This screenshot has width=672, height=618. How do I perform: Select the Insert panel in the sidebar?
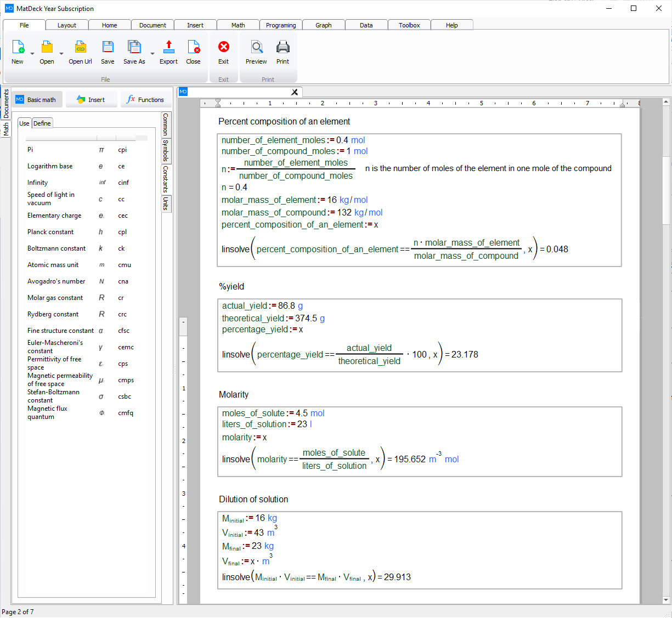pos(91,99)
